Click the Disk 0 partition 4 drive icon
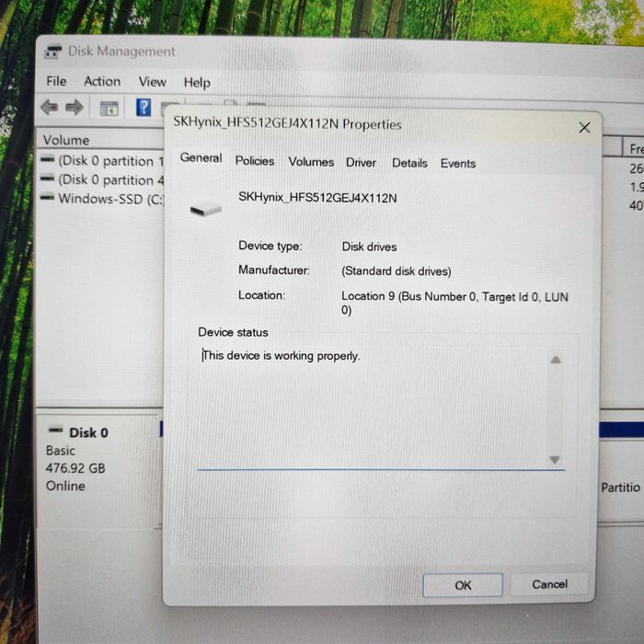 coord(47,178)
